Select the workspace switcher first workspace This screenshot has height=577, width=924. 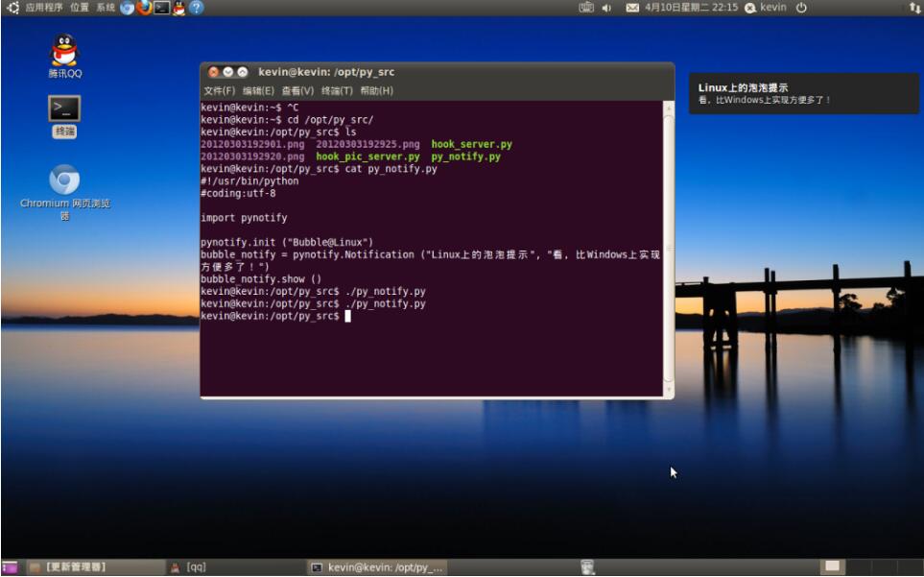[x=832, y=566]
